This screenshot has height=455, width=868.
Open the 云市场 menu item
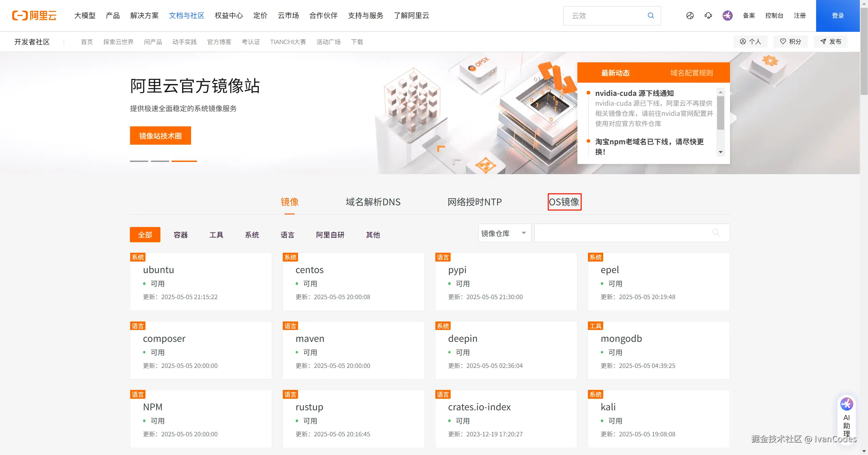pyautogui.click(x=288, y=16)
